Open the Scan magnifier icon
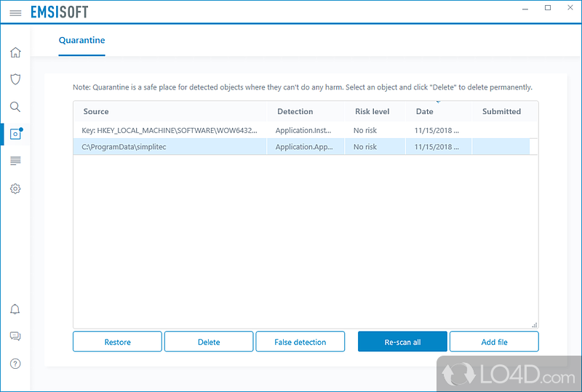Screen dimensions: 582x392 pos(15,107)
